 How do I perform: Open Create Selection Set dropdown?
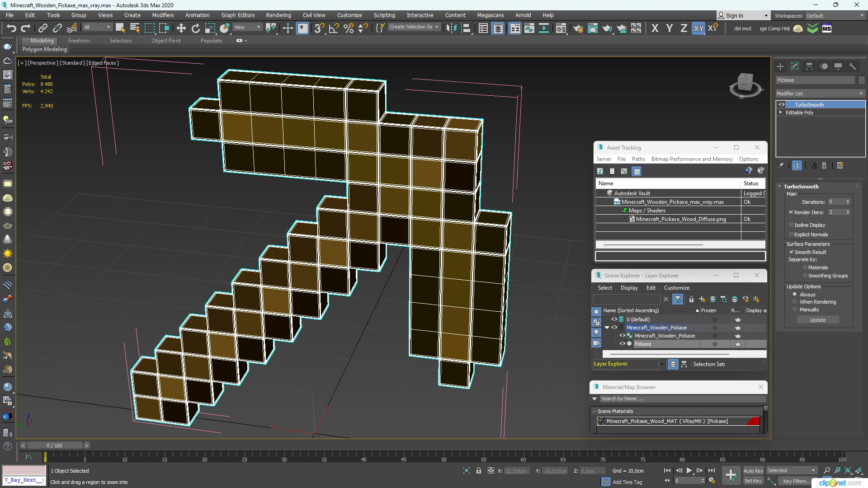click(x=414, y=27)
